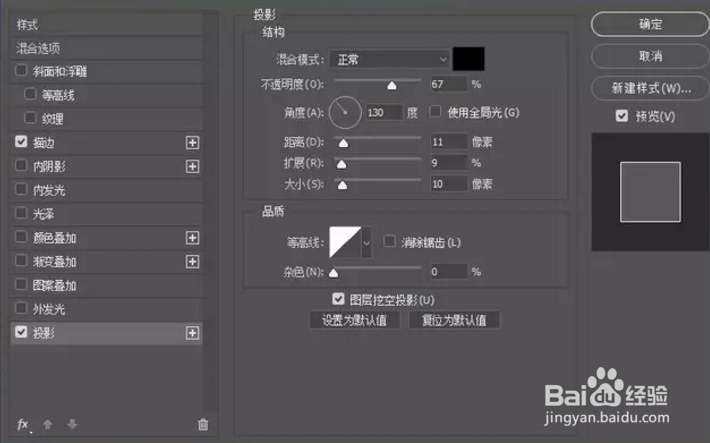710x443 pixels.
Task: Open the 图案叠加 settings row
Action: coord(106,285)
